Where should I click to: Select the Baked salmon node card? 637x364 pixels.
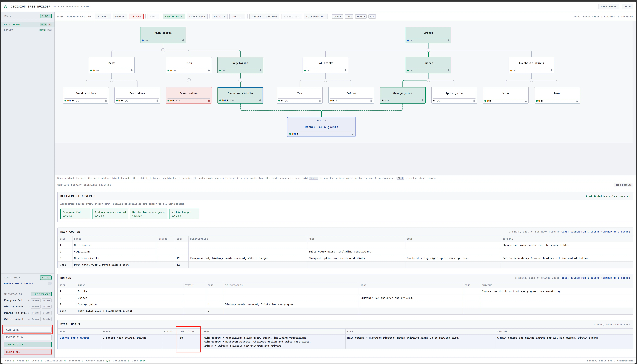pyautogui.click(x=189, y=95)
